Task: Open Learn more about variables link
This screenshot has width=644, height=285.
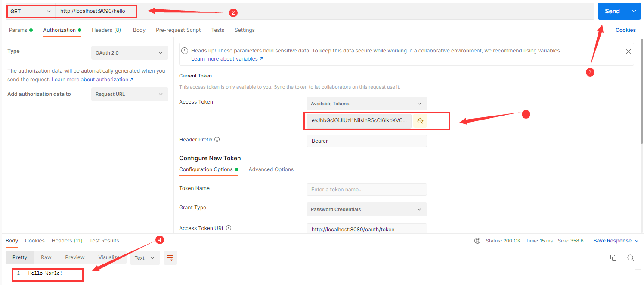Action: (227, 59)
